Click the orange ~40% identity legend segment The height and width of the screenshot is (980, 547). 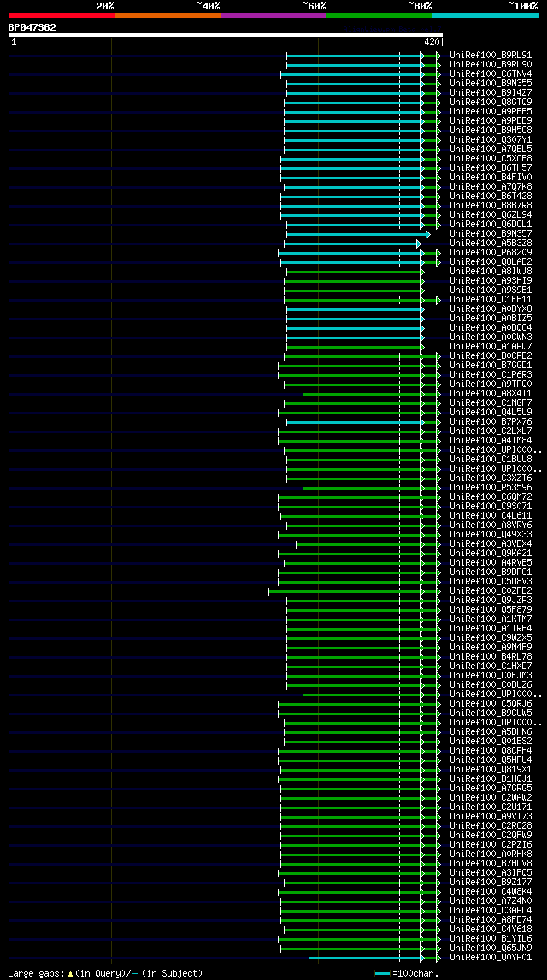click(x=168, y=15)
